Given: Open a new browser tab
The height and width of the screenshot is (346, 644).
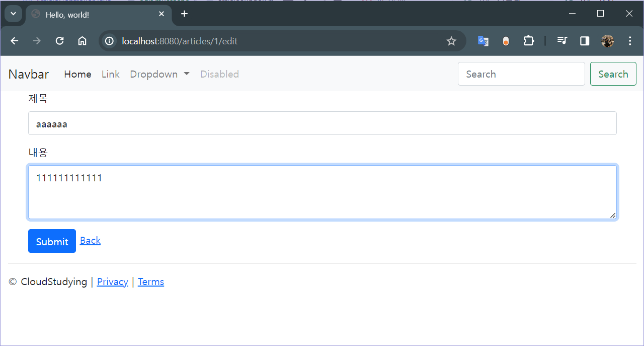Looking at the screenshot, I should 184,14.
